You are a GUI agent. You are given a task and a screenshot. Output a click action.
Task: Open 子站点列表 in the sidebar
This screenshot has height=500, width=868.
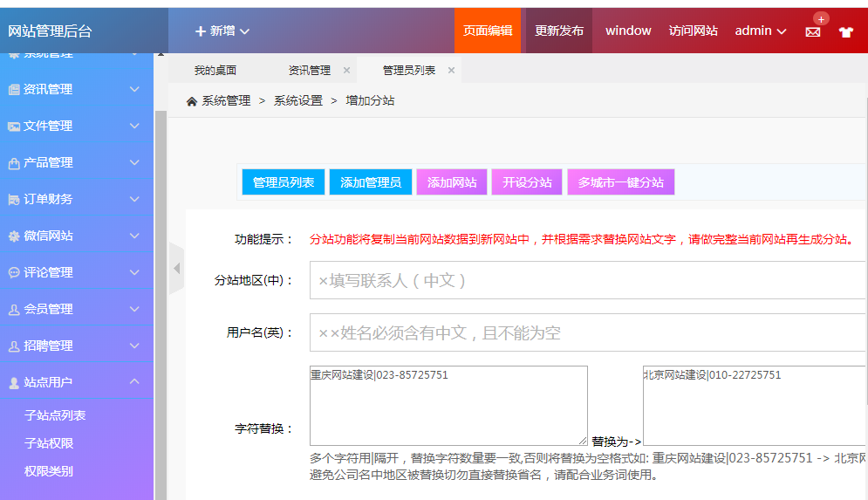click(x=55, y=415)
